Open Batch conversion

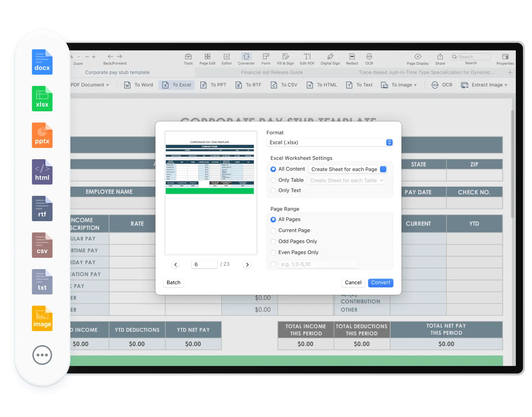pos(173,282)
